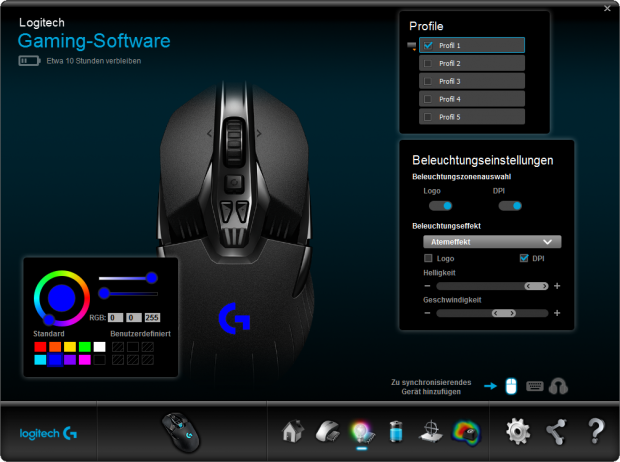Click the Logitech G logo
Screen dimensions: 620x462
point(48,434)
